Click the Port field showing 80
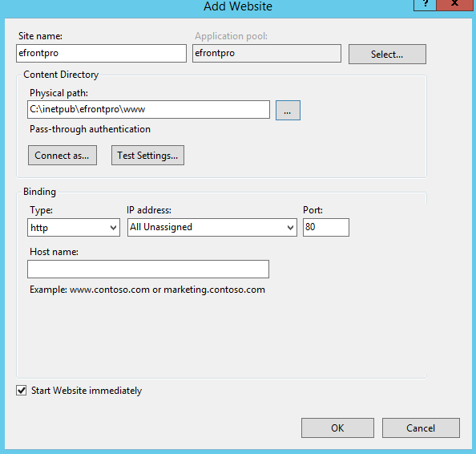The width and height of the screenshot is (476, 454). click(326, 227)
